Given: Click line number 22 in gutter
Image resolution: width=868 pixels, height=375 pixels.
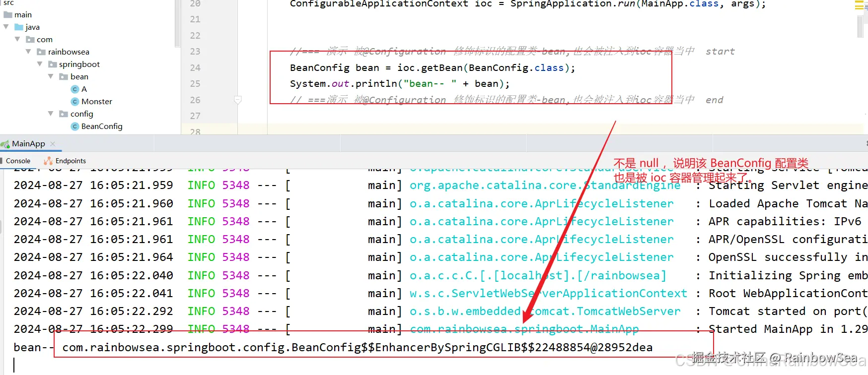Looking at the screenshot, I should [195, 36].
